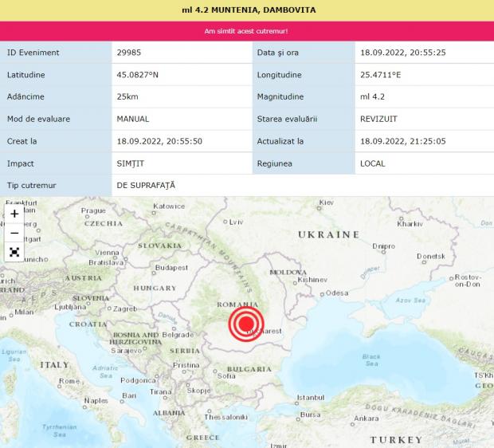Select event ID value 29985
The height and width of the screenshot is (448, 494).
129,53
